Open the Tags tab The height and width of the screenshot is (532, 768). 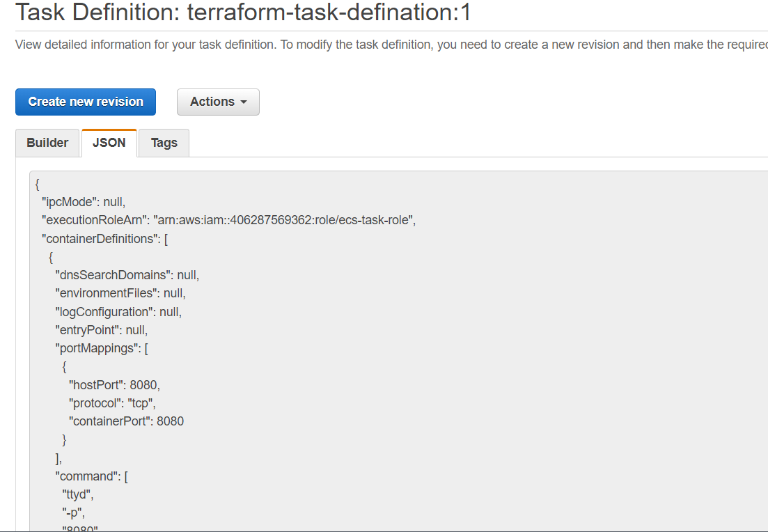tap(164, 143)
